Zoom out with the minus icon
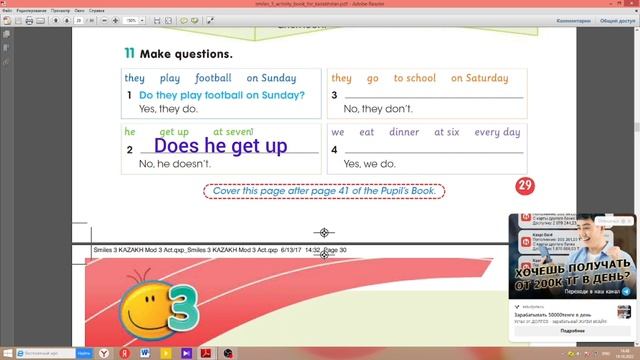The image size is (640, 360). click(104, 20)
